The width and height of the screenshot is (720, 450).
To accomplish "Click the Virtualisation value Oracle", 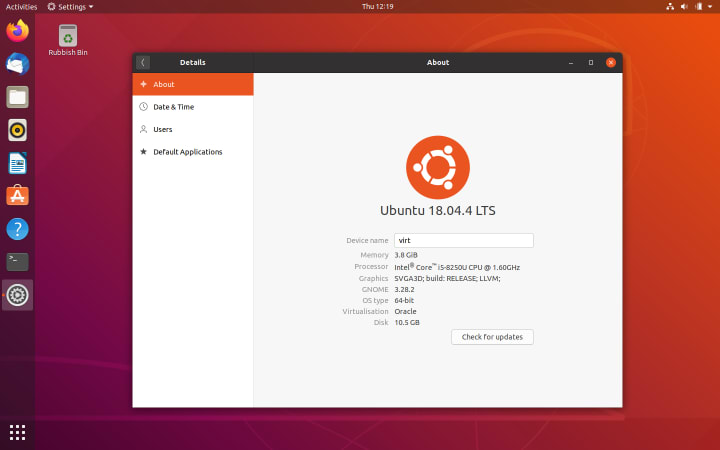I will [x=405, y=311].
